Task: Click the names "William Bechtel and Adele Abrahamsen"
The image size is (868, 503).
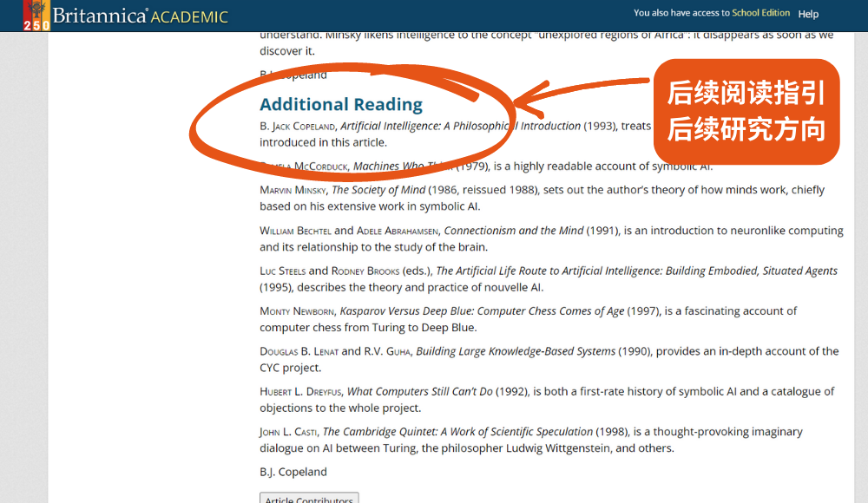Action: tap(349, 231)
